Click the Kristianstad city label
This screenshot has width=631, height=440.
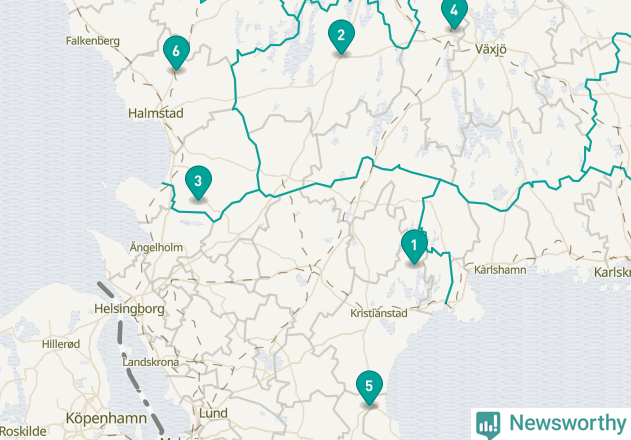(x=379, y=313)
